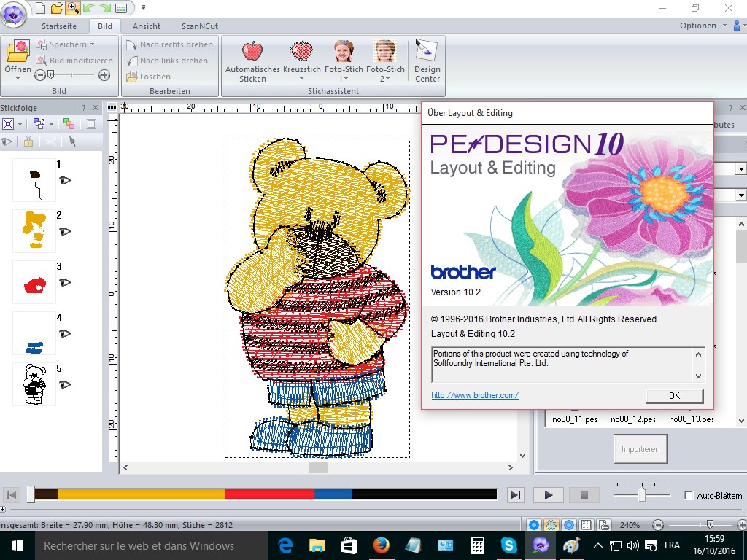Click the realistic view mode icon in status bar
Image resolution: width=747 pixels, height=560 pixels.
pyautogui.click(x=569, y=525)
